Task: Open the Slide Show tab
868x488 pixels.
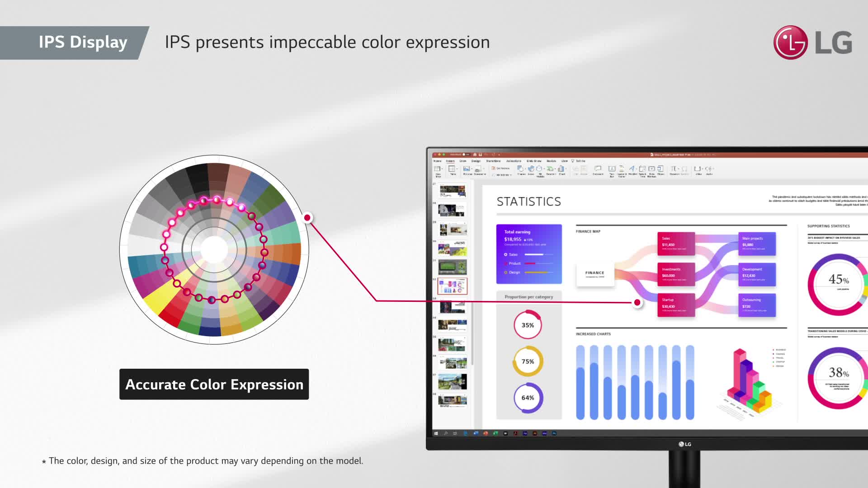Action: tap(534, 161)
